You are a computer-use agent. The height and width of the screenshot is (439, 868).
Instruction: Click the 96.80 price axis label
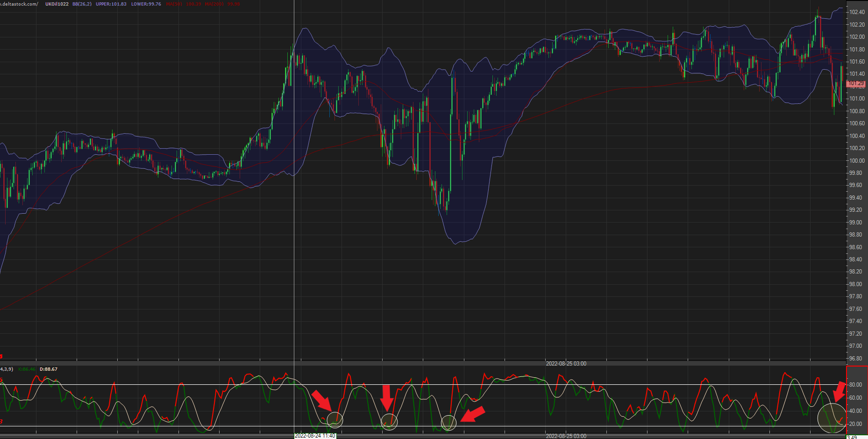(856, 359)
